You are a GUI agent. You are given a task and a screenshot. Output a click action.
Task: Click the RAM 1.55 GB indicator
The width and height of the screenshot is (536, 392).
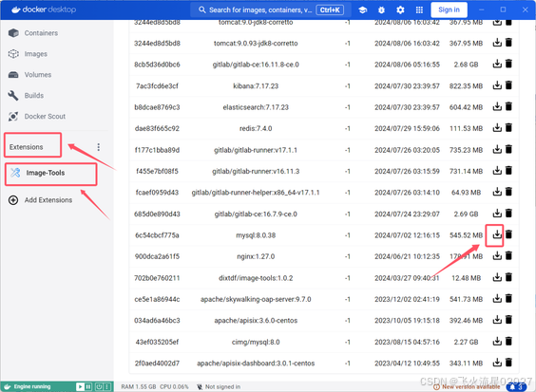(x=139, y=387)
